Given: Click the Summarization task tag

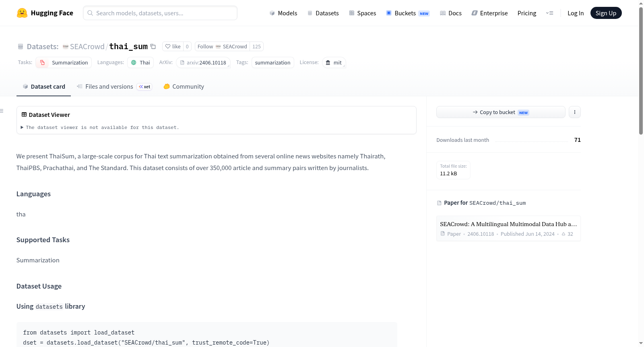Looking at the screenshot, I should (x=64, y=62).
